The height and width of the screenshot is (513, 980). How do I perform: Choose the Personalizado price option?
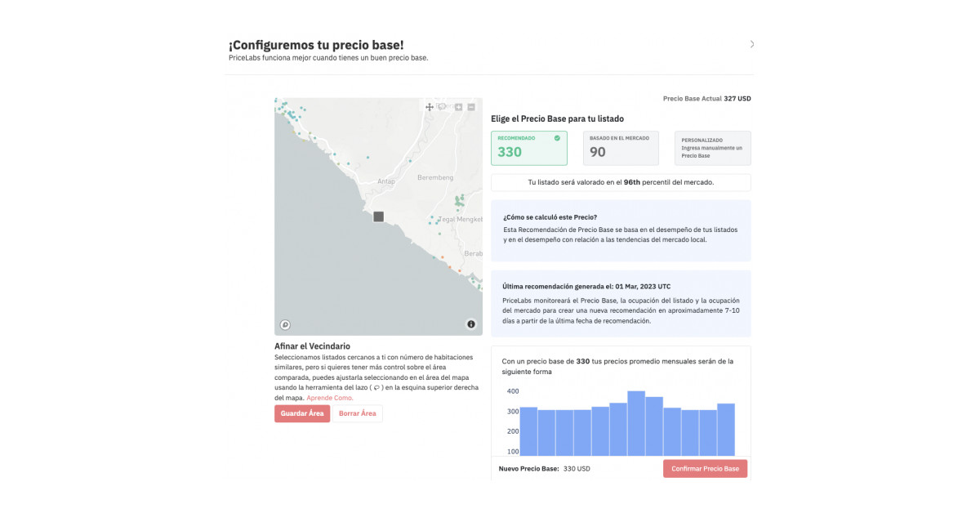point(712,147)
